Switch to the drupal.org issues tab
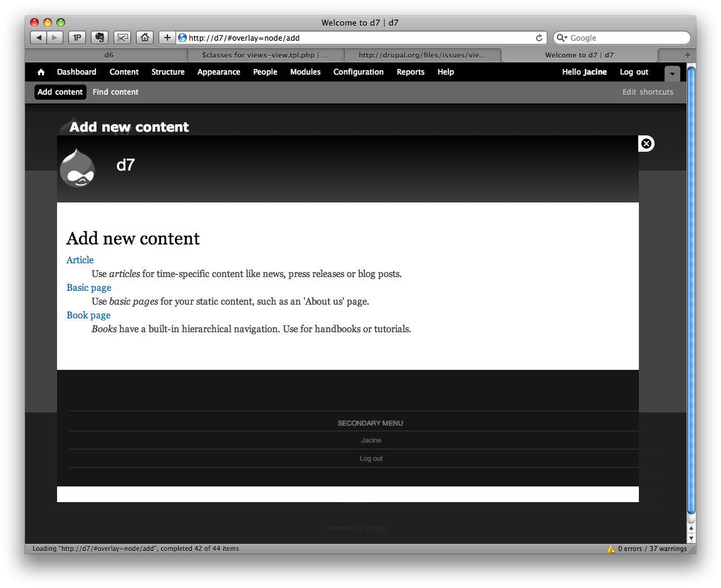The image size is (721, 588). coord(422,55)
